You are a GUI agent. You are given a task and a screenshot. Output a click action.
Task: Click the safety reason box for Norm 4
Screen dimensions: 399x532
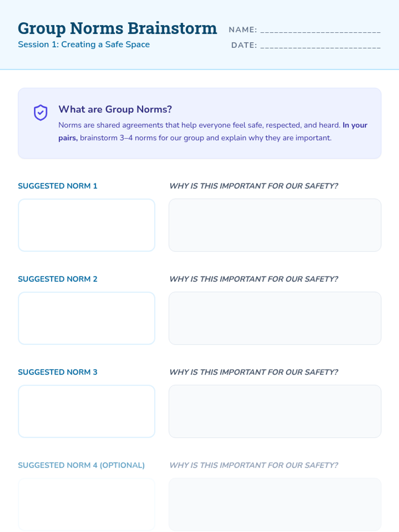click(275, 504)
